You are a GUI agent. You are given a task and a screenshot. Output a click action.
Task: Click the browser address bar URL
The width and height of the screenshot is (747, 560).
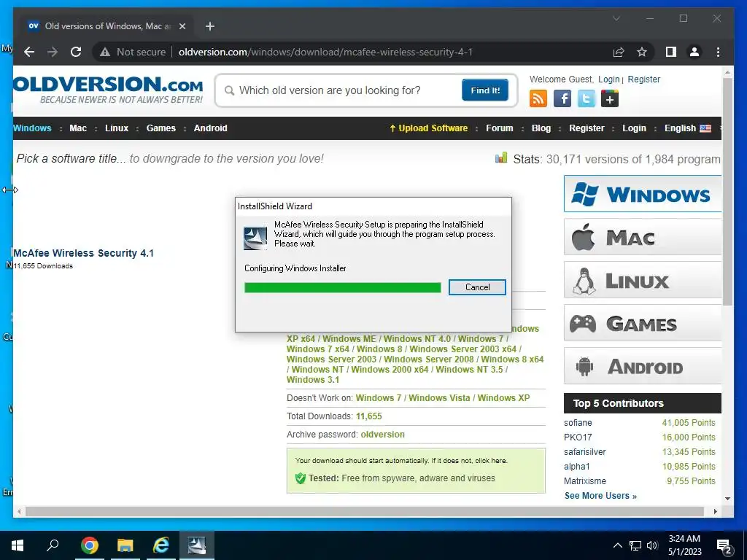click(325, 52)
